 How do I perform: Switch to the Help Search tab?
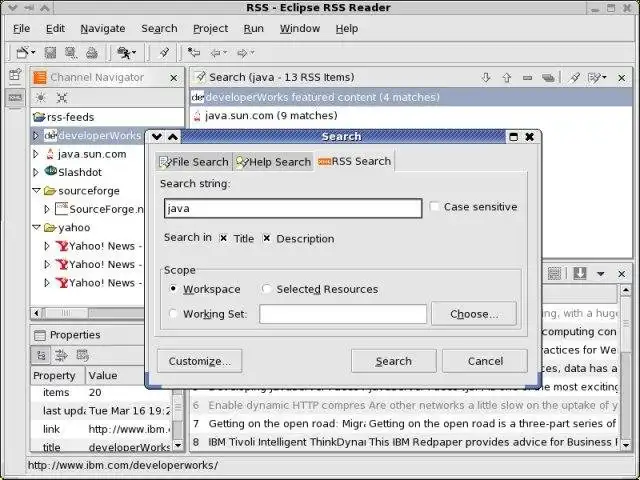coord(273,162)
